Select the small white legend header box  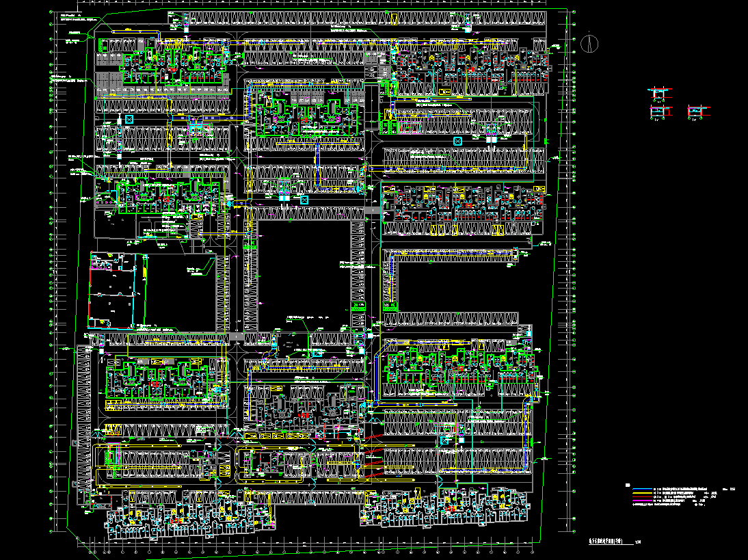tap(628, 485)
